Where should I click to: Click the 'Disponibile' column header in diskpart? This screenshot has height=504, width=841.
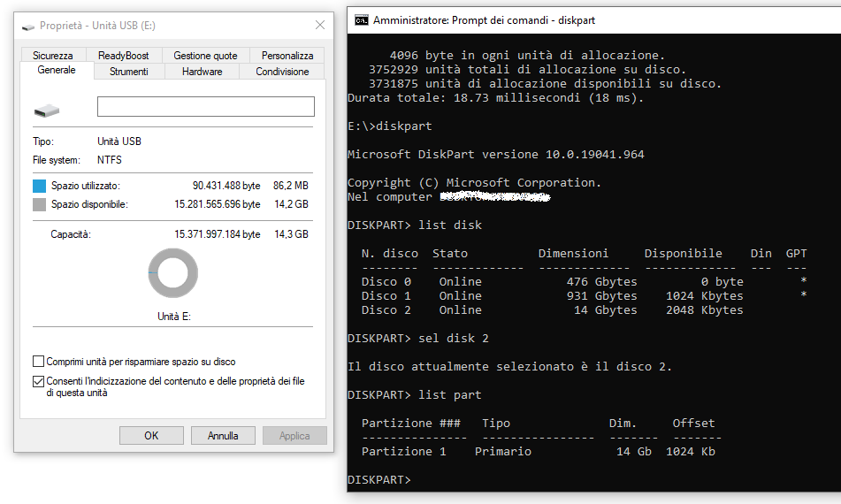pos(683,253)
